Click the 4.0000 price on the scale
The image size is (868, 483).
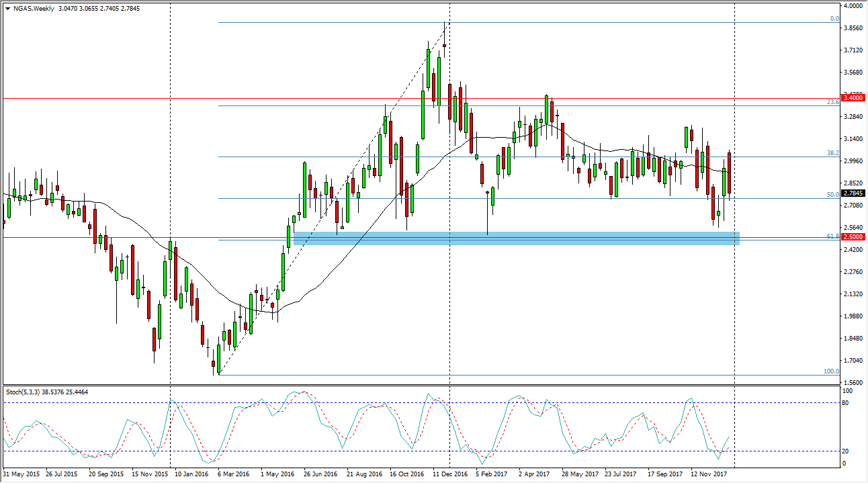point(853,6)
